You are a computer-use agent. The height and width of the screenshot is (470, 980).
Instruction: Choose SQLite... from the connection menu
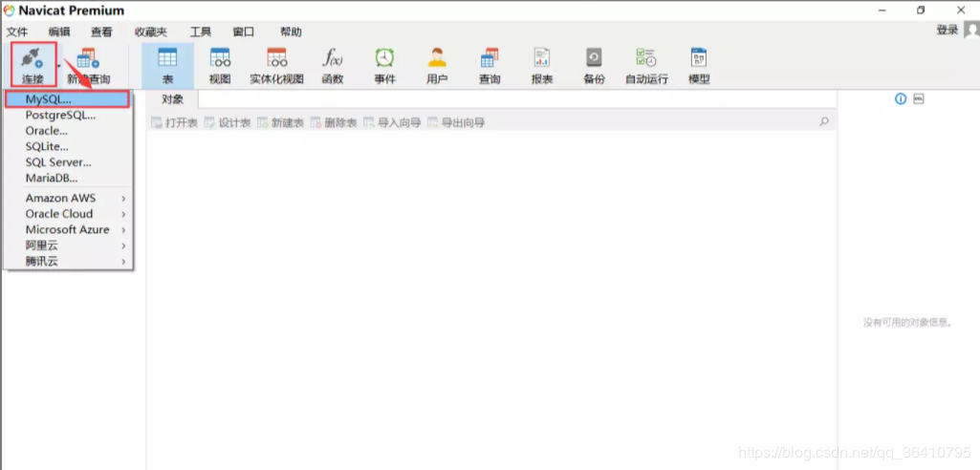68,147
